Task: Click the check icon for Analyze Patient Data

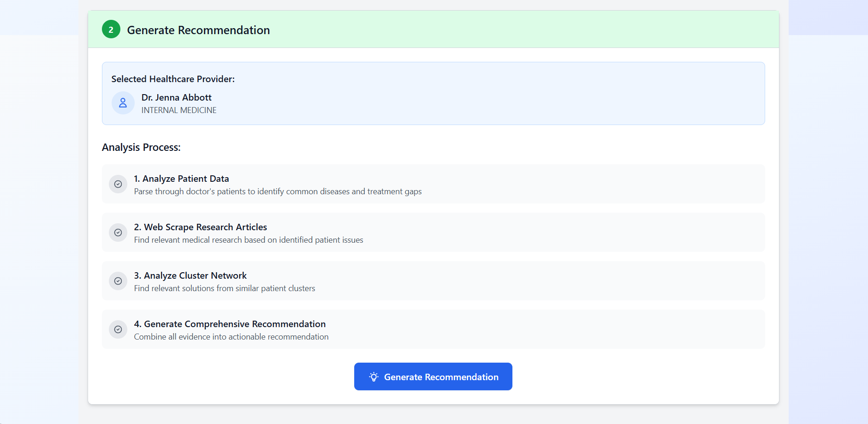Action: pyautogui.click(x=118, y=184)
